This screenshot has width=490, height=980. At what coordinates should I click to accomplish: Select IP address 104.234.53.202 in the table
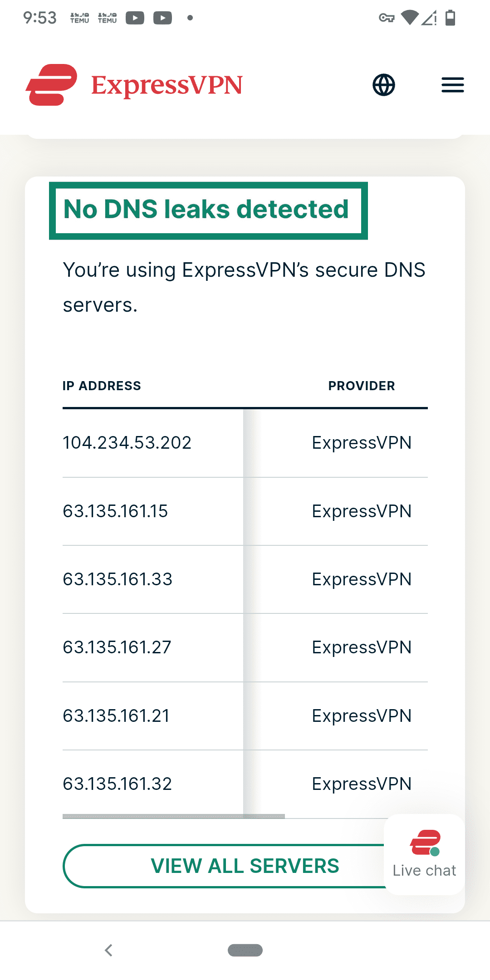click(x=127, y=443)
